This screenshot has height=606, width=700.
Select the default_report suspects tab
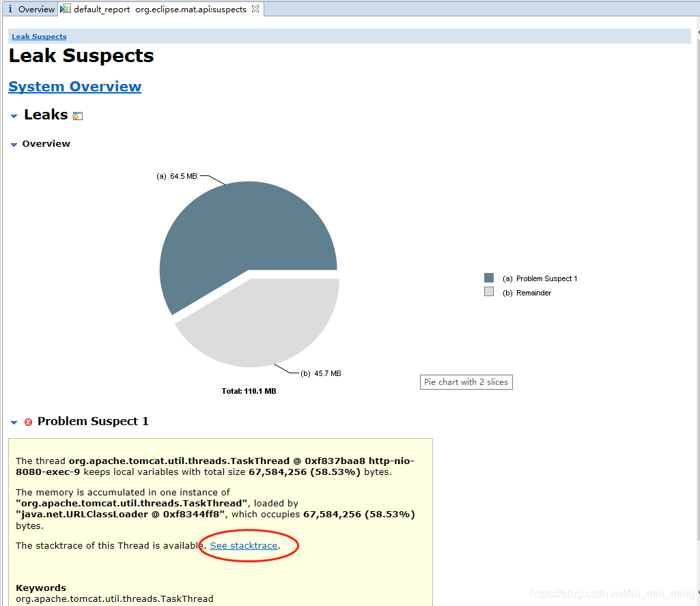pyautogui.click(x=160, y=9)
